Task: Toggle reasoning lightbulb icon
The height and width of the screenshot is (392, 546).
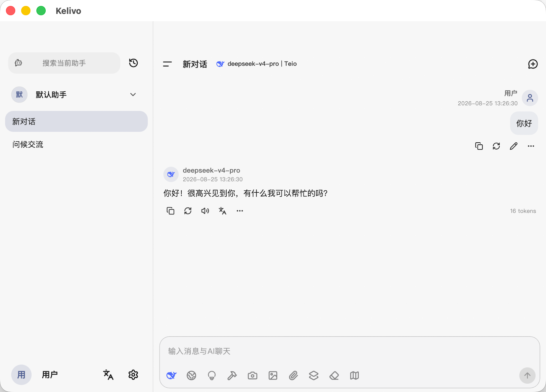Action: [x=212, y=375]
